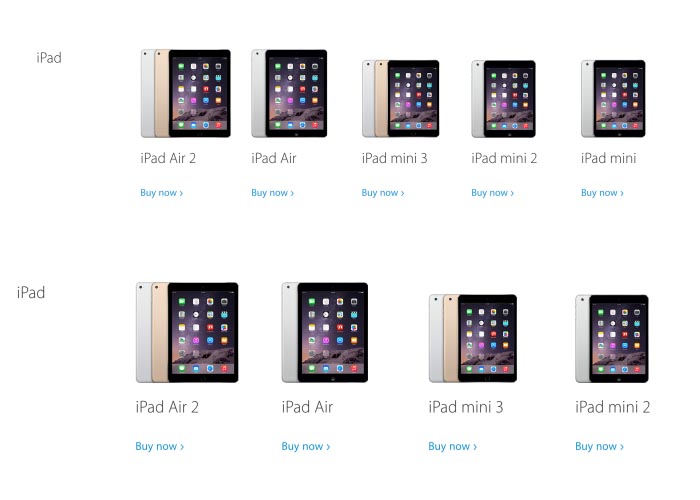The image size is (700, 500).
Task: Click the iPad mini title text
Action: pos(608,158)
